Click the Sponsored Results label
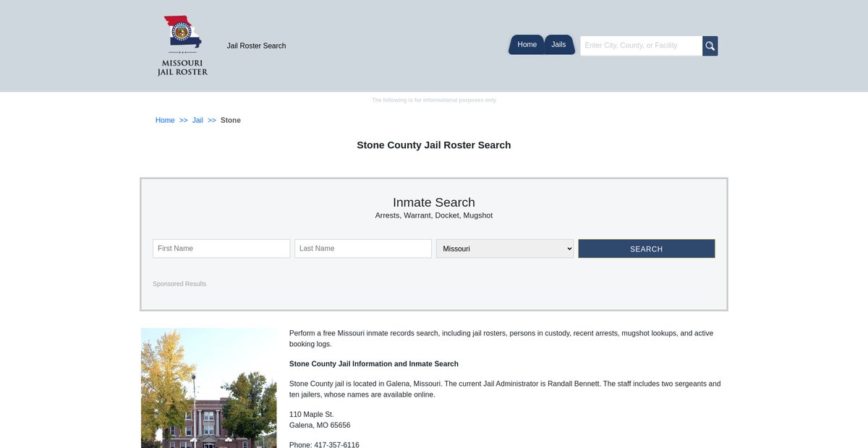The height and width of the screenshot is (448, 868). click(x=179, y=284)
